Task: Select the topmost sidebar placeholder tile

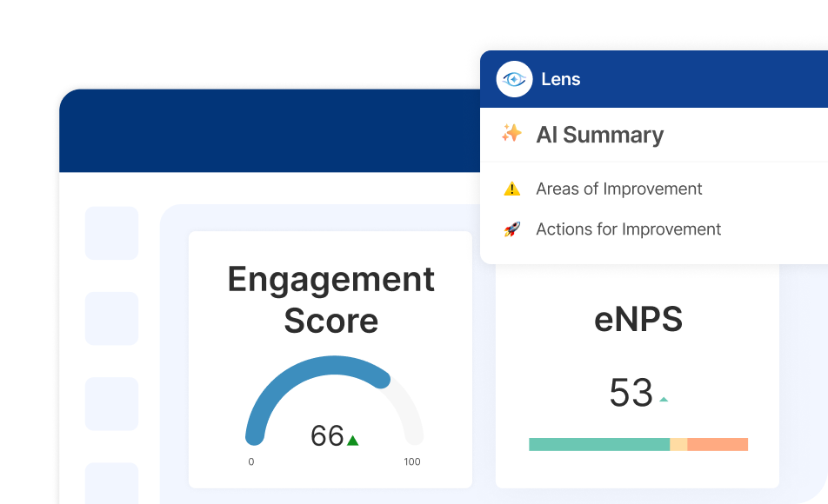Action: click(112, 233)
